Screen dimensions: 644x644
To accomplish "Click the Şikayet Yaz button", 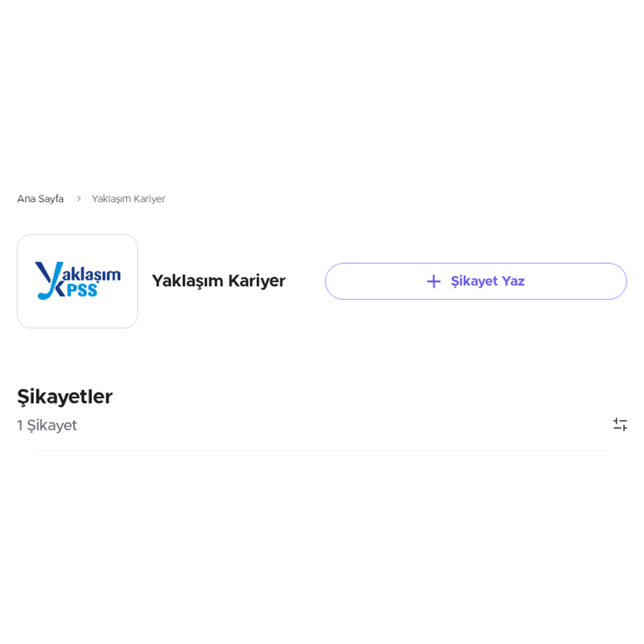I will (x=476, y=281).
